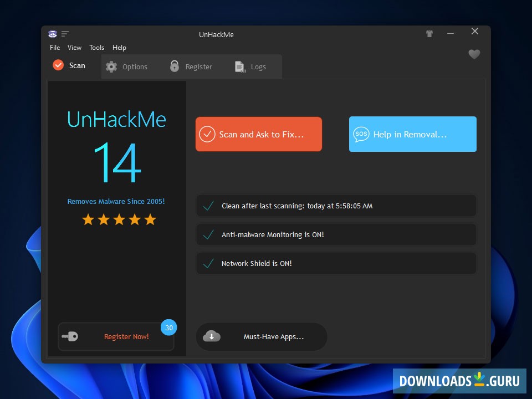Open the View menu

74,48
